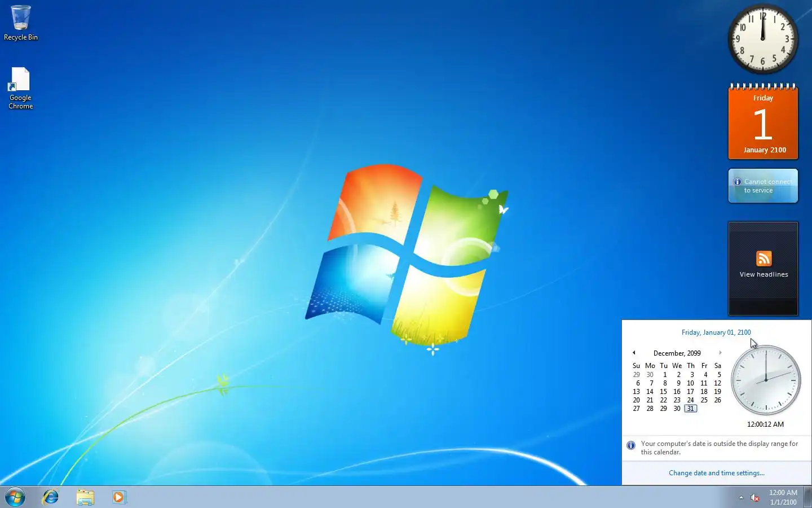Select December 23 in the calendar
The image size is (812, 508).
click(677, 400)
